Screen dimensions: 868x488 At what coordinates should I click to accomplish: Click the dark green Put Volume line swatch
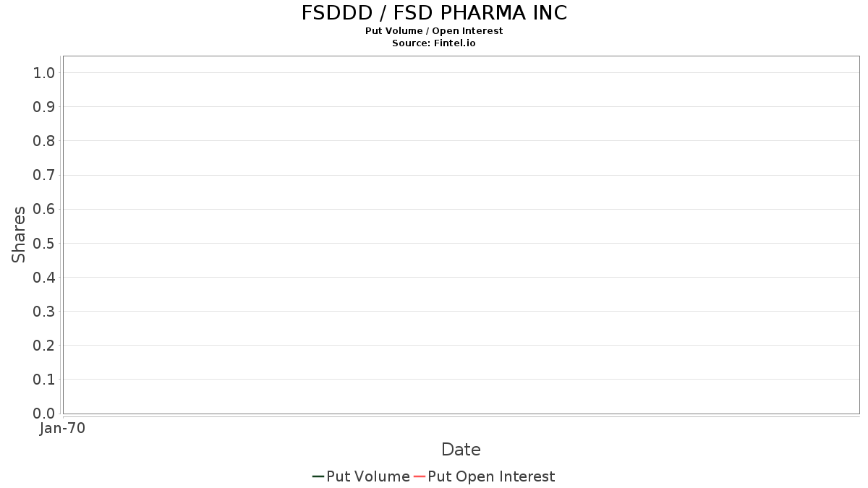(318, 476)
